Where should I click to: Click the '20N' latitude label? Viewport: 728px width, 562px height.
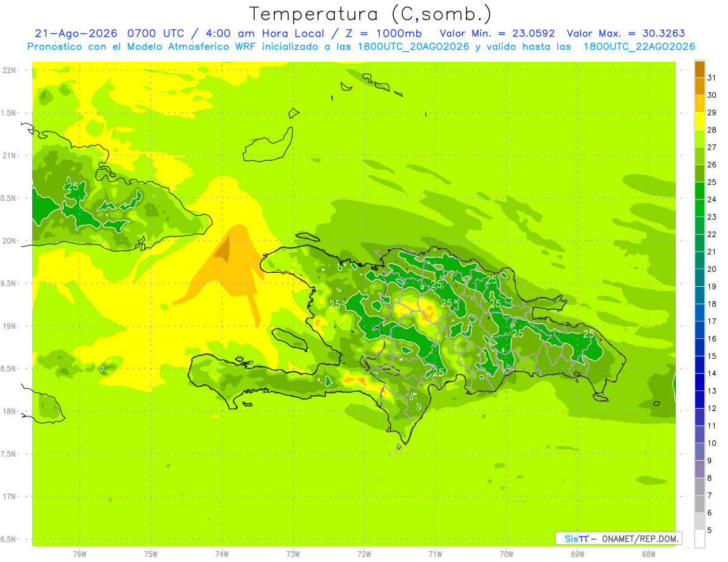[10, 241]
